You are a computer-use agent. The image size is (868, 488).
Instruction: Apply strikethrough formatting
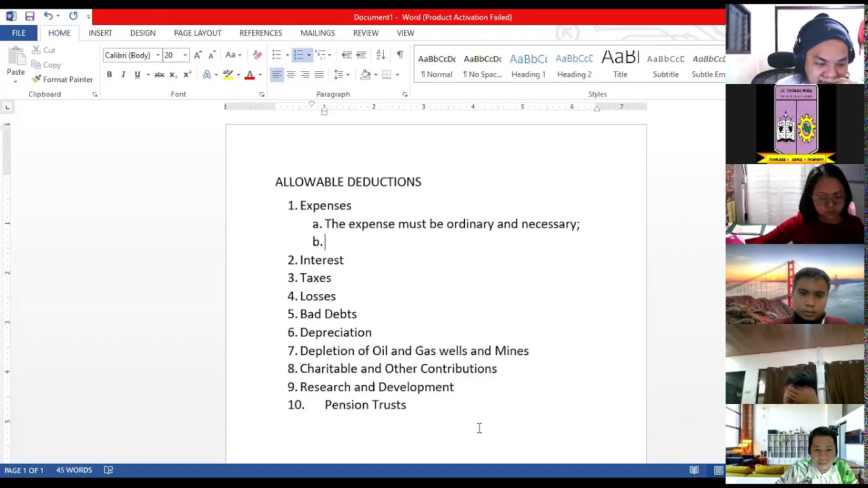tap(159, 75)
